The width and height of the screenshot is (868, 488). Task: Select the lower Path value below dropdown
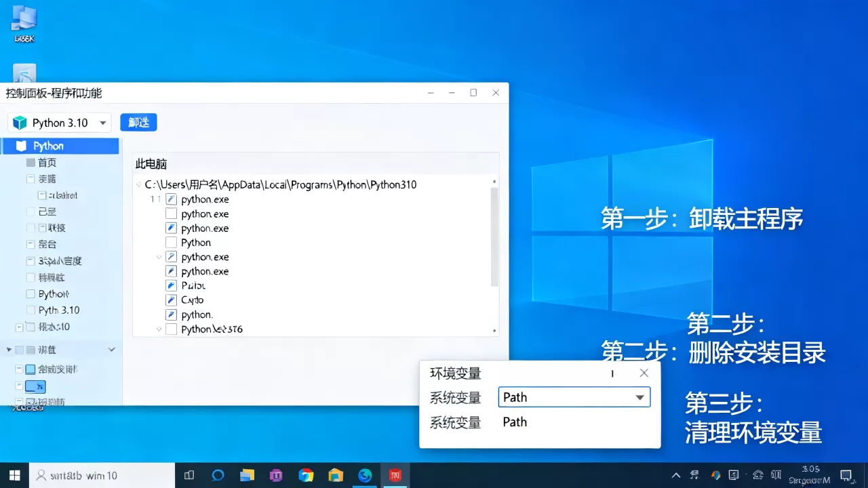coord(515,422)
